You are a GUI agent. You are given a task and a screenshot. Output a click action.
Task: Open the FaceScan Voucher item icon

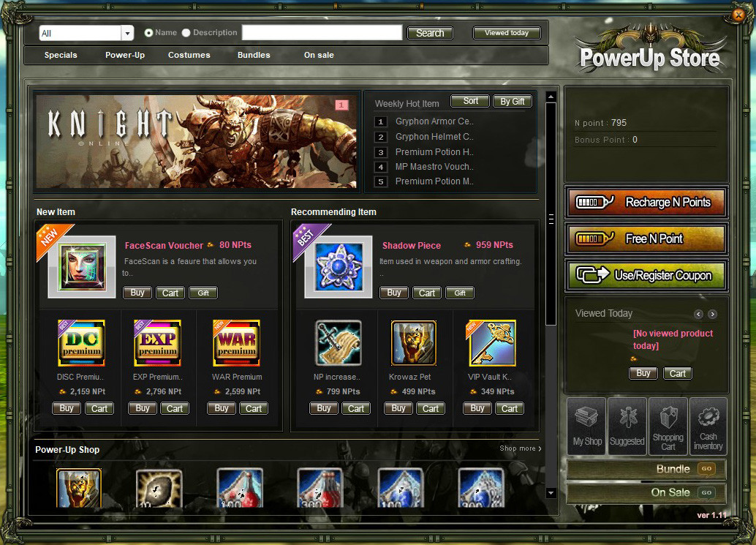coord(82,267)
